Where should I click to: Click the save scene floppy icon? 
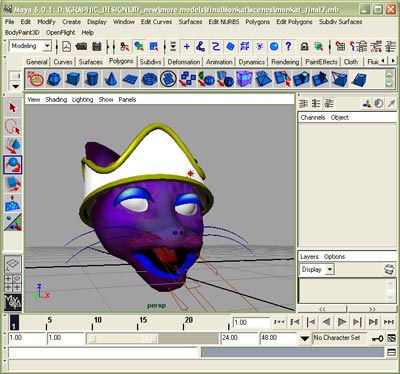97,46
